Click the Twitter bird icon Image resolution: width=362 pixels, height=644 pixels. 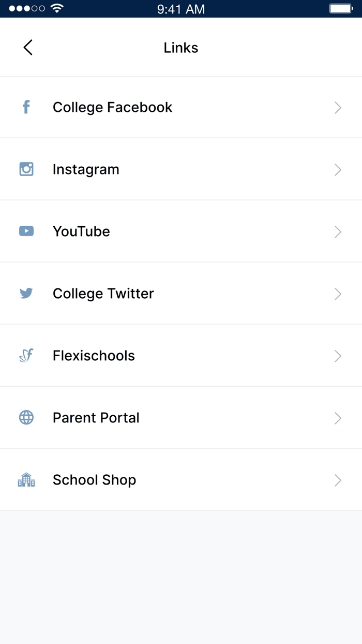pos(26,294)
